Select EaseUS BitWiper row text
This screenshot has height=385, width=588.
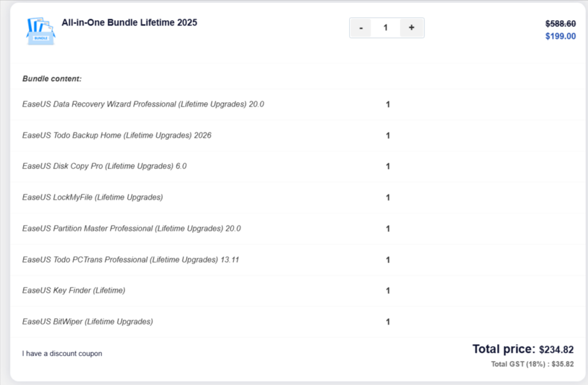click(x=87, y=322)
